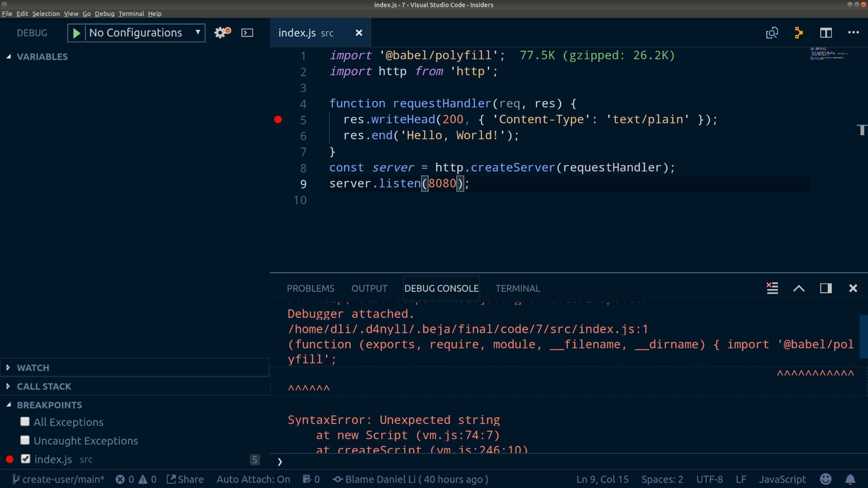Toggle split editor layout icon
The height and width of the screenshot is (488, 868).
[x=826, y=33]
